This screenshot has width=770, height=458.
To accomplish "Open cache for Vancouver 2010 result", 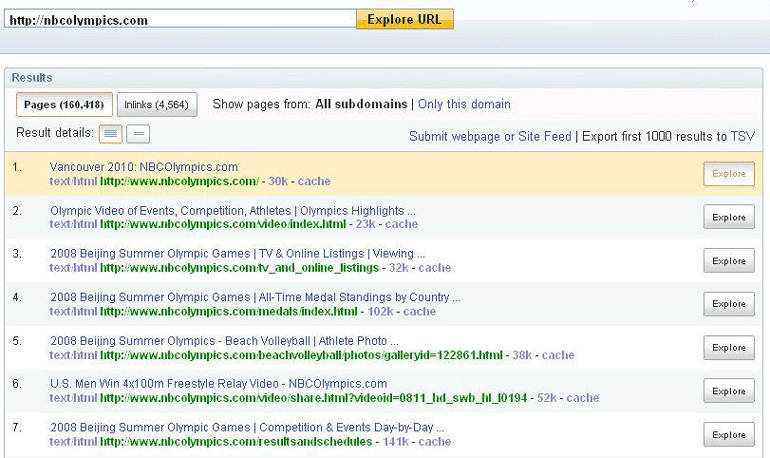I will pos(314,181).
